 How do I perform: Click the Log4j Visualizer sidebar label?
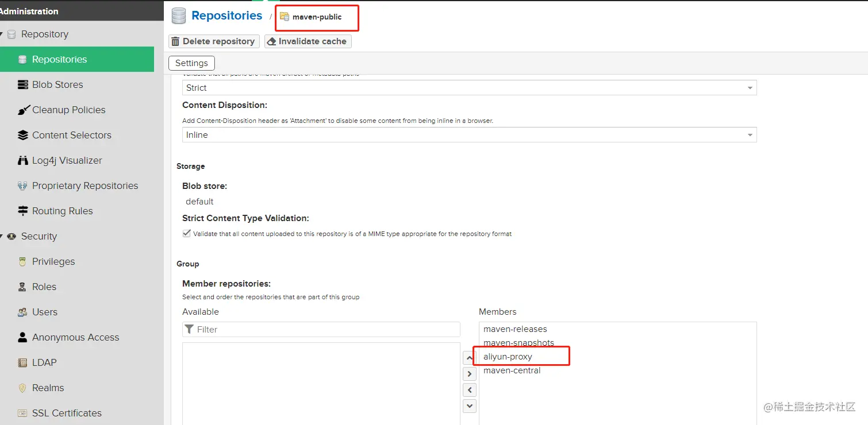tap(67, 161)
